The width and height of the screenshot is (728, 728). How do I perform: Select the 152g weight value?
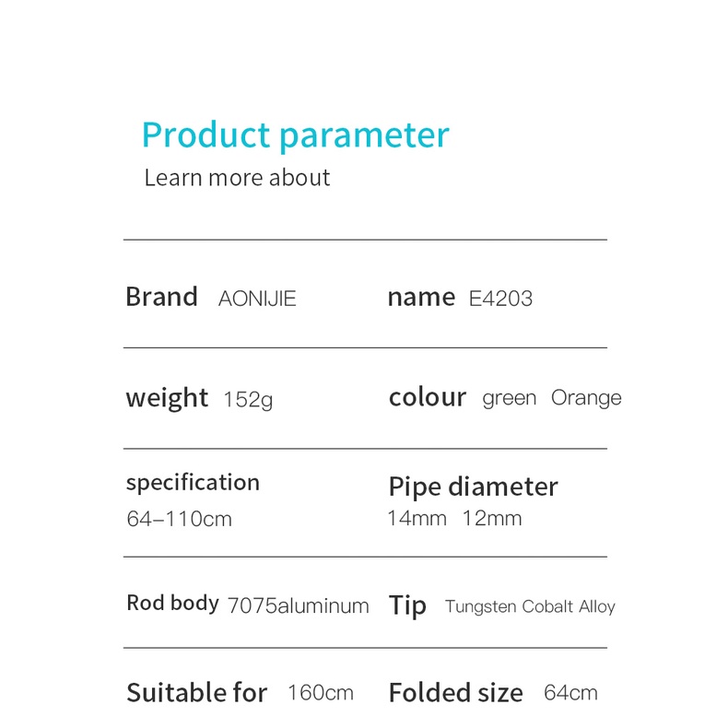(248, 400)
